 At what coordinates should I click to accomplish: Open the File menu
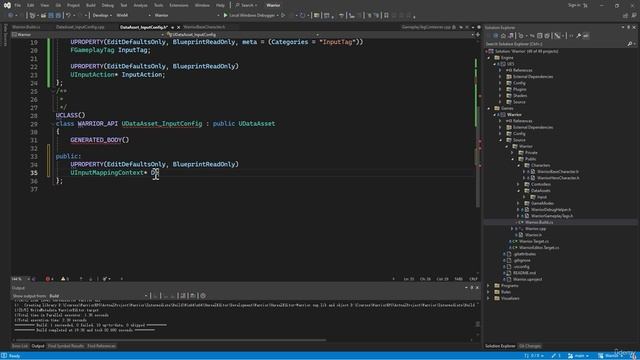click(18, 5)
